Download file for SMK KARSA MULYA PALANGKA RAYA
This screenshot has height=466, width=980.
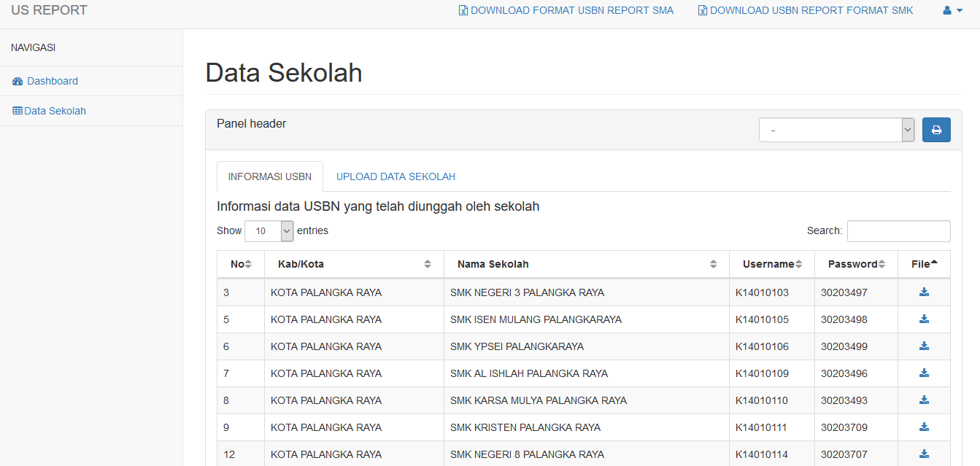(x=924, y=400)
